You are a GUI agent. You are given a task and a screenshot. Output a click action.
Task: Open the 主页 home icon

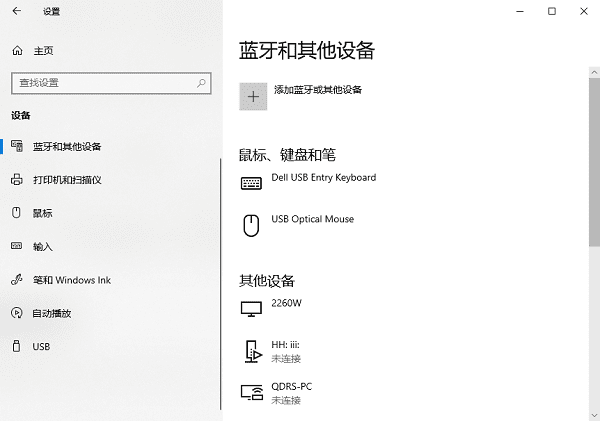17,51
